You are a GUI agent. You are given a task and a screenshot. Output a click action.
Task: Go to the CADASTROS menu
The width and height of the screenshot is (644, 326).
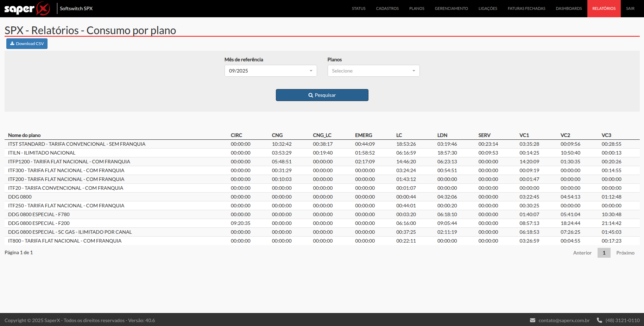tap(387, 8)
